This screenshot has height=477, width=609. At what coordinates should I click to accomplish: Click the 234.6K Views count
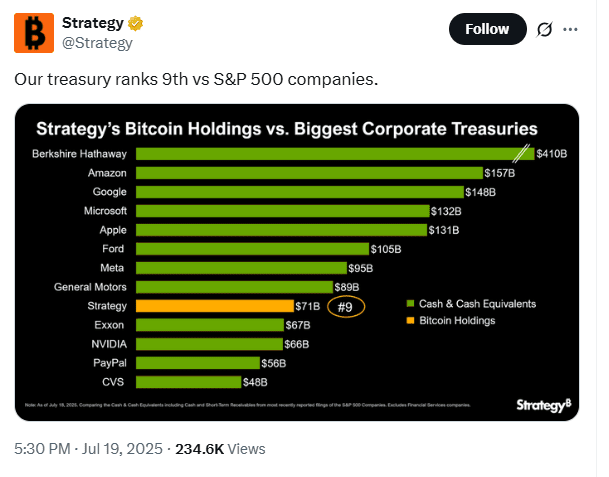[220, 450]
